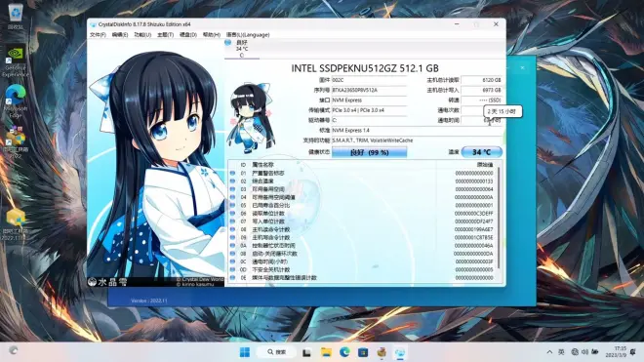This screenshot has height=362, width=644.
Task: Click the status dot of attribute 01
Action: [232, 173]
